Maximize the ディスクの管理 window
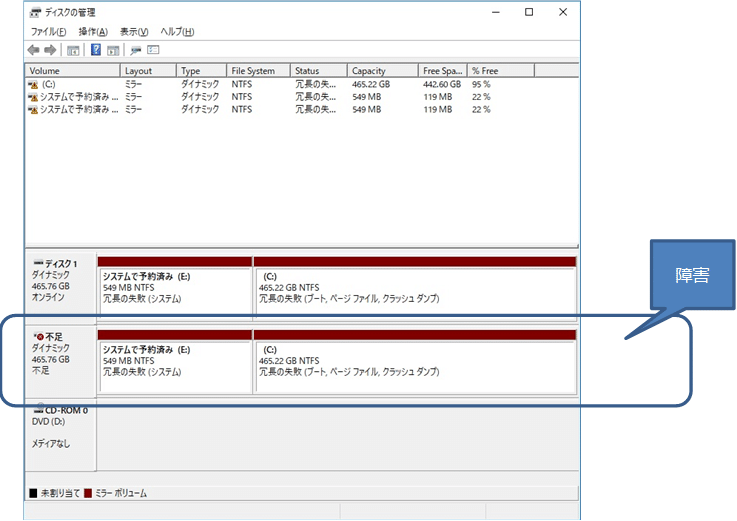This screenshot has height=521, width=737. [x=529, y=12]
